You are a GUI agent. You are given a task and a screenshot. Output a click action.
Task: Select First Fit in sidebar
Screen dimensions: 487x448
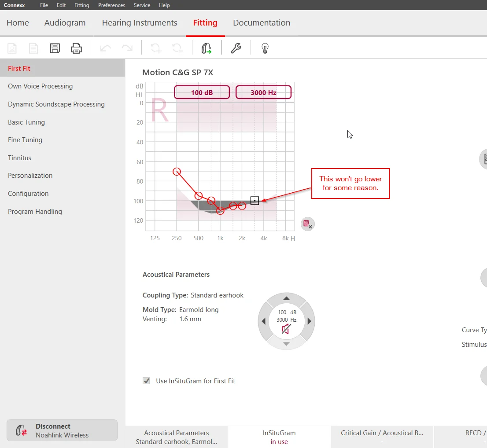point(63,68)
